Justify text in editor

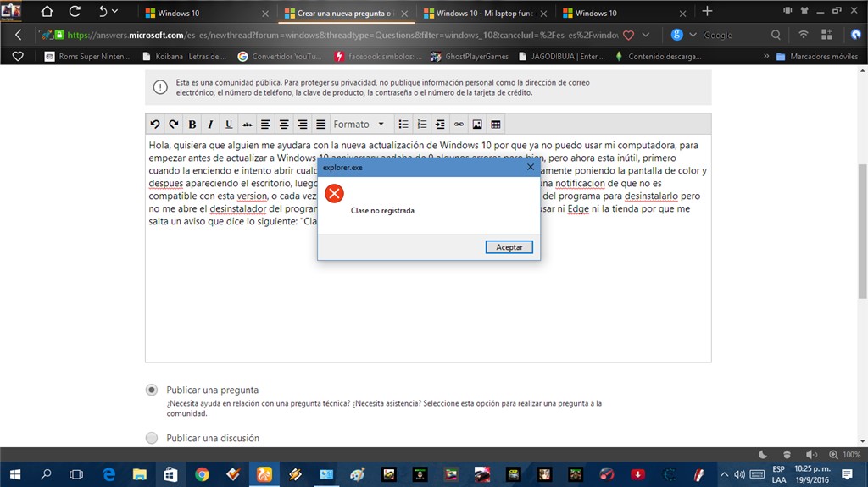click(320, 125)
